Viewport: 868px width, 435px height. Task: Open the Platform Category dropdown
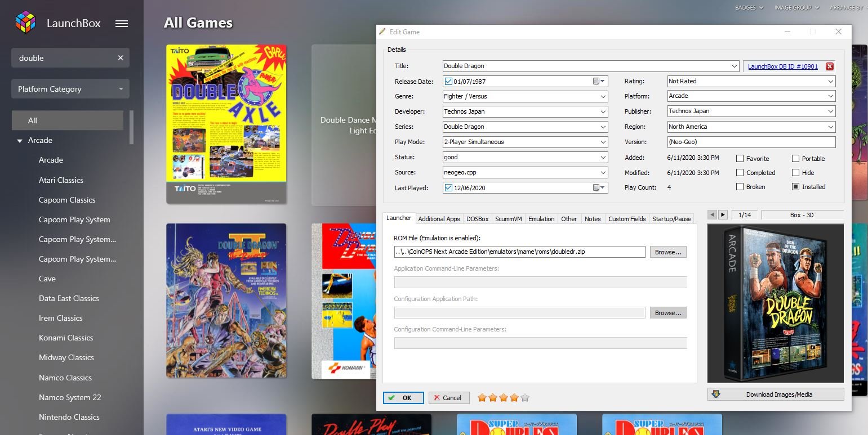(70, 89)
